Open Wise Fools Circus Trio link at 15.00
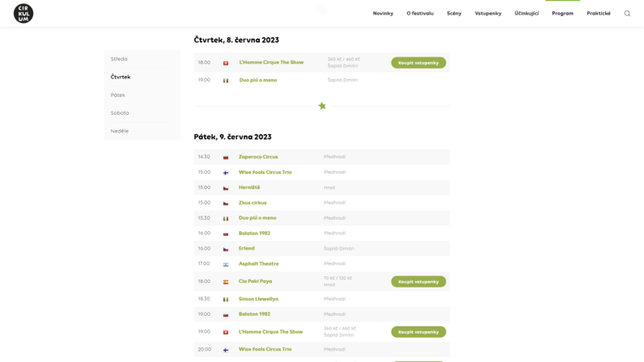This screenshot has width=644, height=362. (x=265, y=172)
